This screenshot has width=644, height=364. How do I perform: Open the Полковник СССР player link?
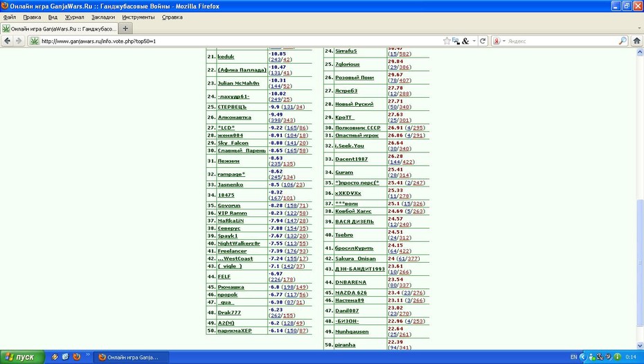click(x=358, y=128)
